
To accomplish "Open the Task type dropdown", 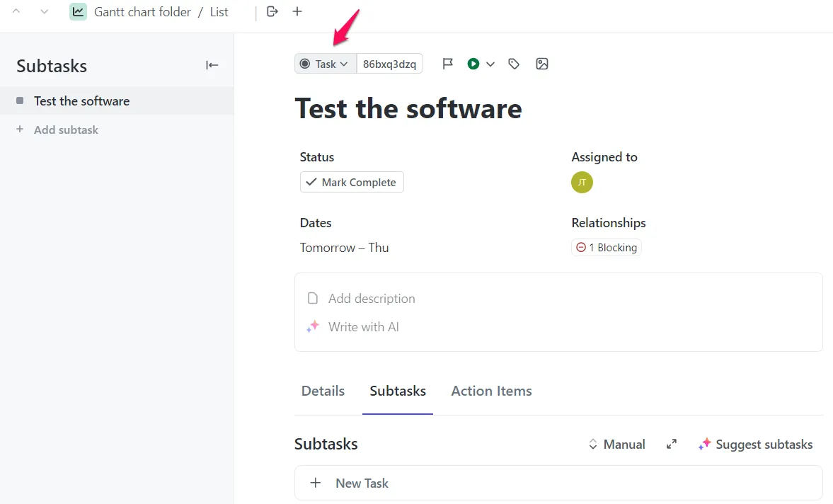I will coord(326,64).
